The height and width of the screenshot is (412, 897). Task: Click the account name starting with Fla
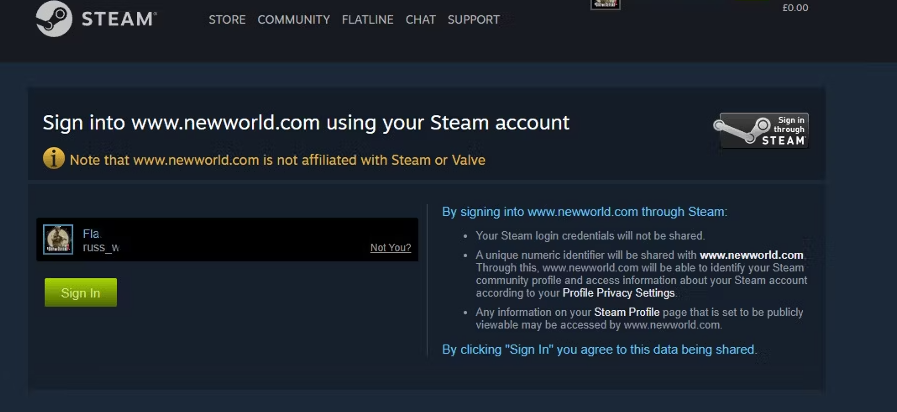click(x=92, y=233)
